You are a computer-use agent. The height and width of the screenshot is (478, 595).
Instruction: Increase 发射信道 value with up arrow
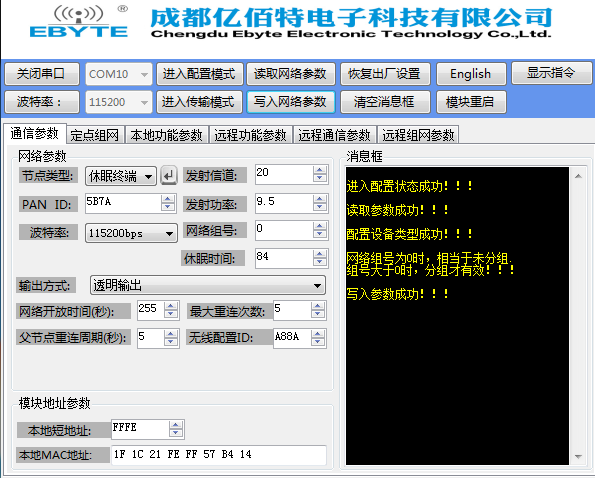(320, 170)
